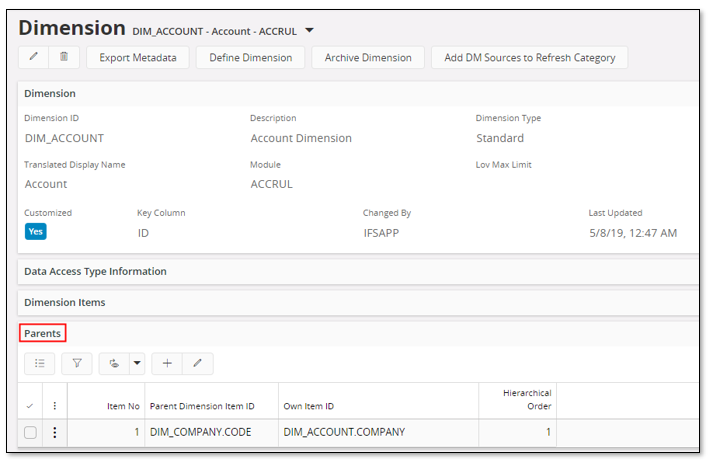Click the column header three-dot options icon

[55, 405]
